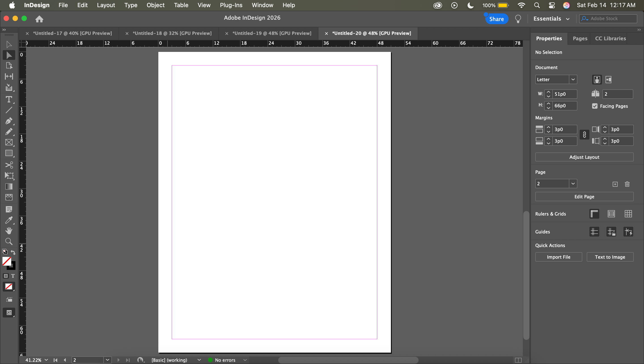Image resolution: width=644 pixels, height=364 pixels.
Task: Select the Type tool
Action: point(9,99)
